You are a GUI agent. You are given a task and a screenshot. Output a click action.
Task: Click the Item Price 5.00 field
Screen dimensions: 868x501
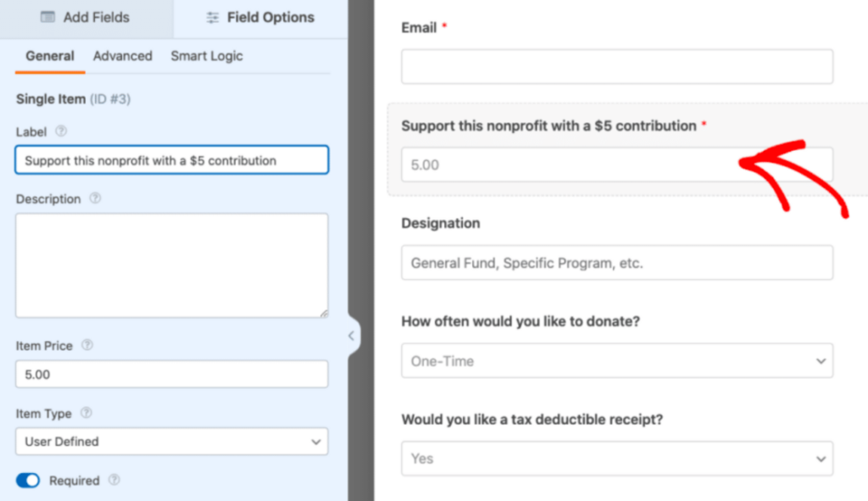tap(171, 374)
